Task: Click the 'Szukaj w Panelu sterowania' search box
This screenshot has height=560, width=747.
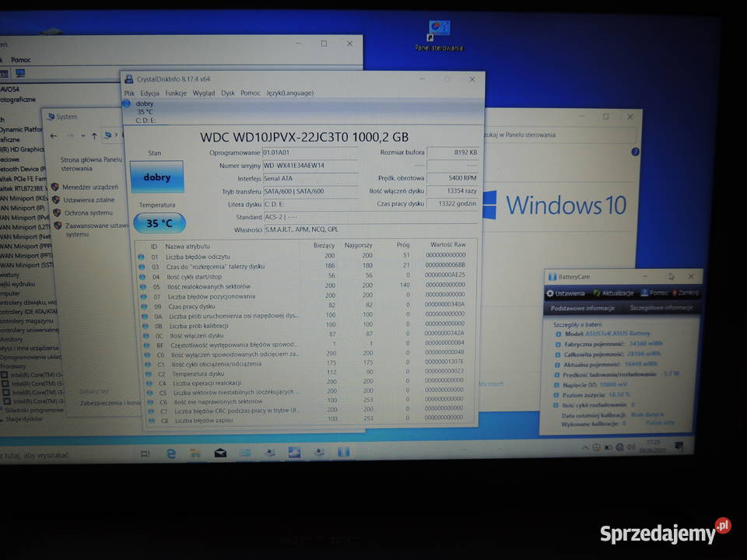Action: pos(559,135)
